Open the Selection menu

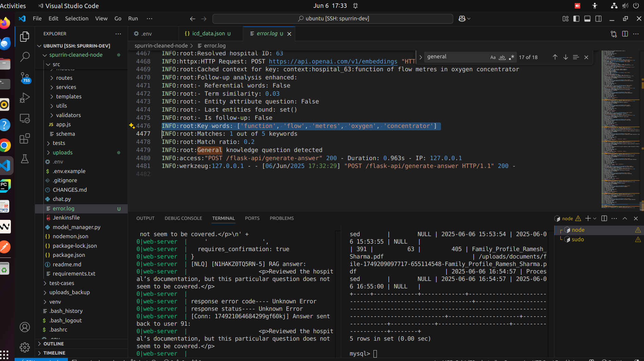coord(76,18)
